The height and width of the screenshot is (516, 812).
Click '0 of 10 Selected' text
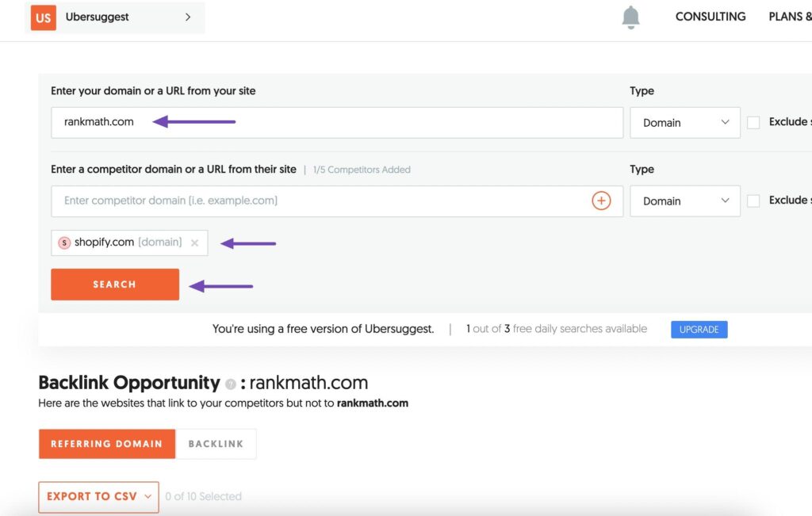[204, 496]
